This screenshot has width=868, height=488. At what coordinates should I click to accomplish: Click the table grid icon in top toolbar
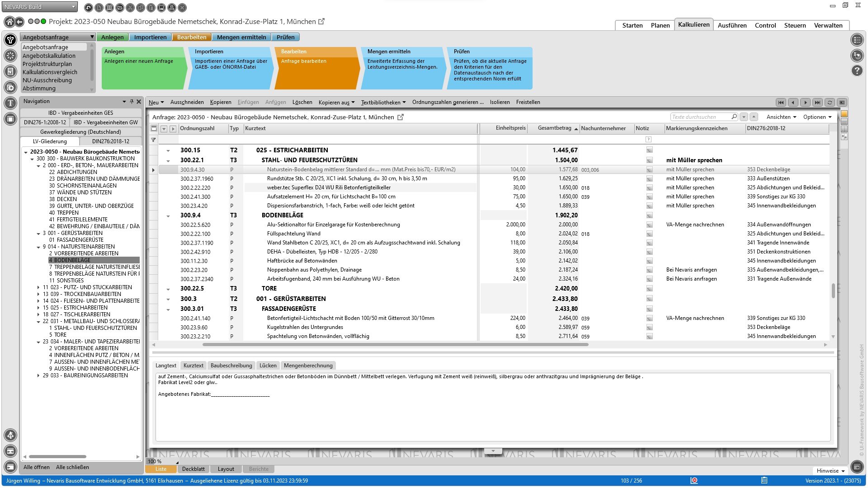click(x=109, y=8)
